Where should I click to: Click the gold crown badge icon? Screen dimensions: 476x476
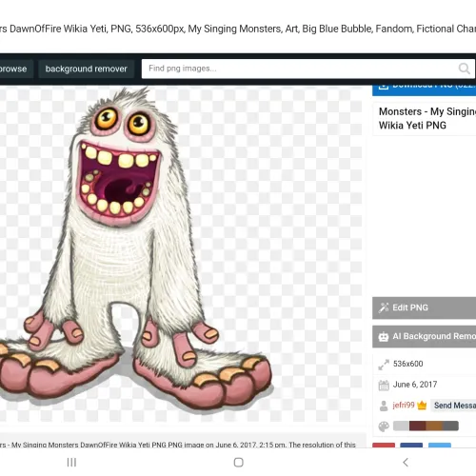(422, 406)
